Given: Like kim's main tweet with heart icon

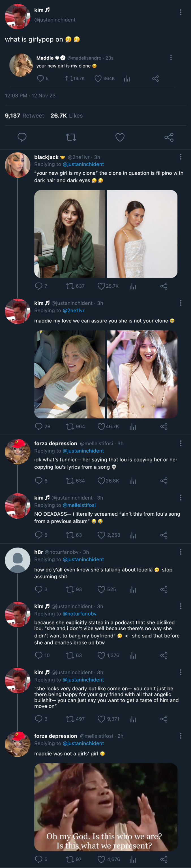Looking at the screenshot, I should [x=120, y=137].
